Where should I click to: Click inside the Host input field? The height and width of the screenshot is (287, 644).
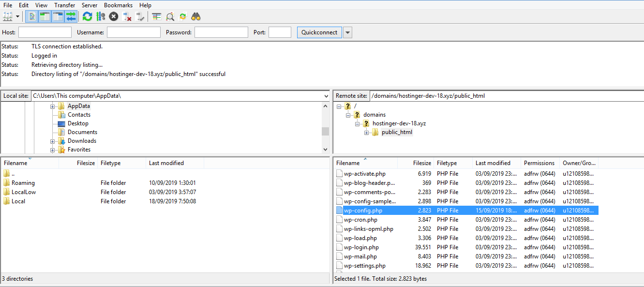[45, 32]
